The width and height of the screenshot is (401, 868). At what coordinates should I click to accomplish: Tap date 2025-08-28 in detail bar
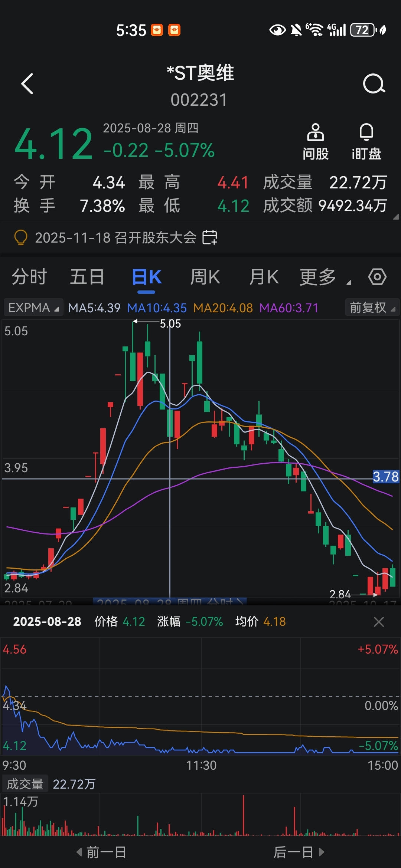[x=47, y=622]
